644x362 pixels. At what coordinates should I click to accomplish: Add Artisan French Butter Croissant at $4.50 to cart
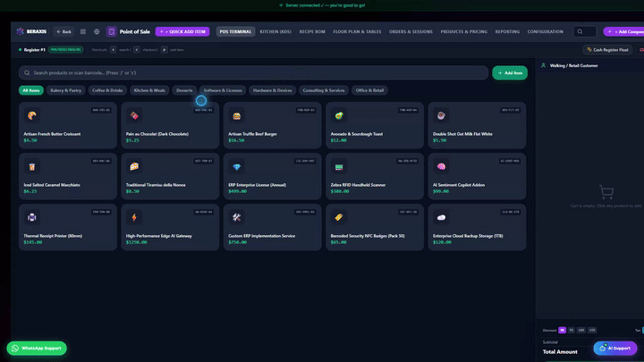(68, 125)
